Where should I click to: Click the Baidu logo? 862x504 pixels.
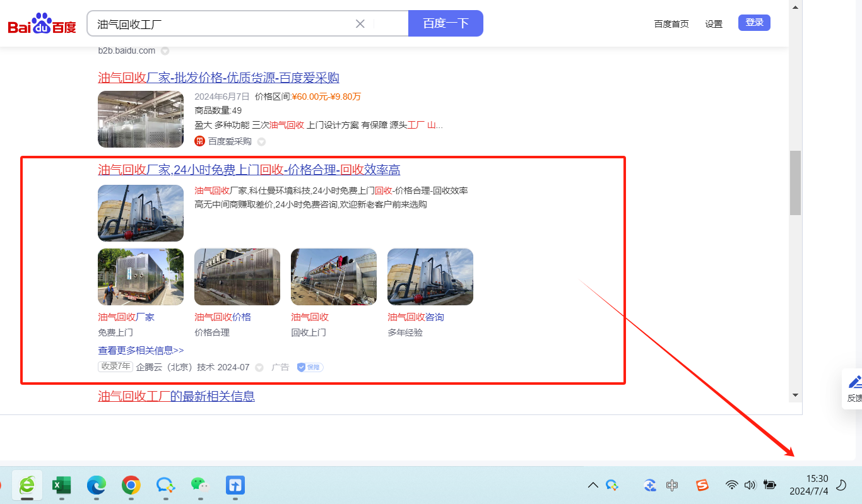[42, 25]
